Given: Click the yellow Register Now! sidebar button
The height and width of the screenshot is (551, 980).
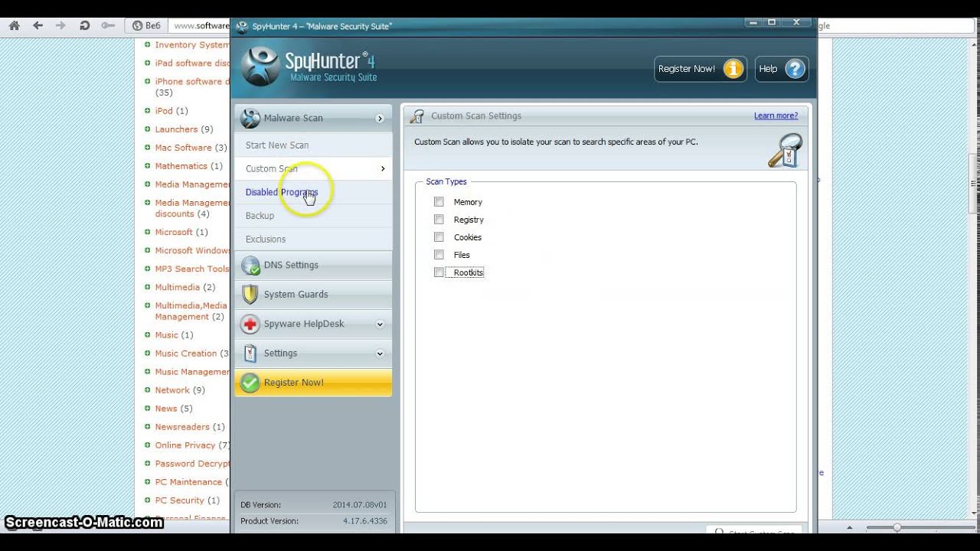Looking at the screenshot, I should point(313,383).
